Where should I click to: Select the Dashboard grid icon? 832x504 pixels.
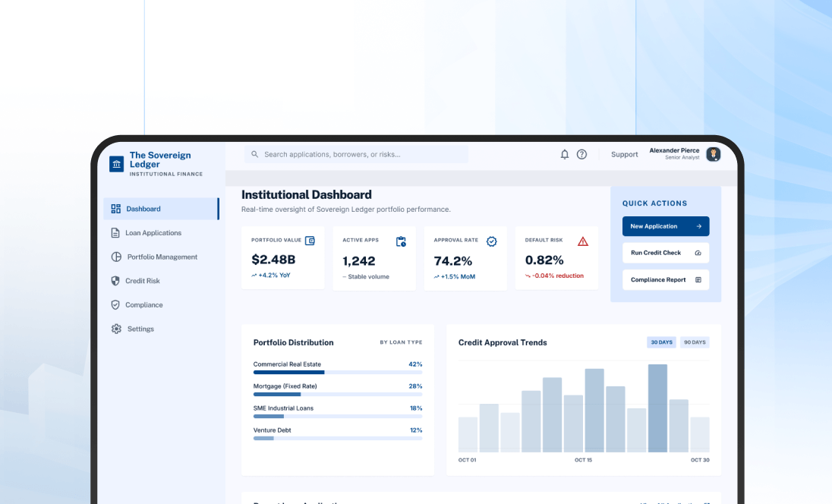point(116,208)
